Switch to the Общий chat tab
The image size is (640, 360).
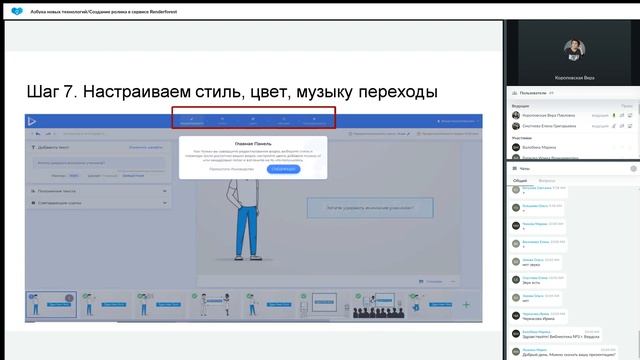520,180
